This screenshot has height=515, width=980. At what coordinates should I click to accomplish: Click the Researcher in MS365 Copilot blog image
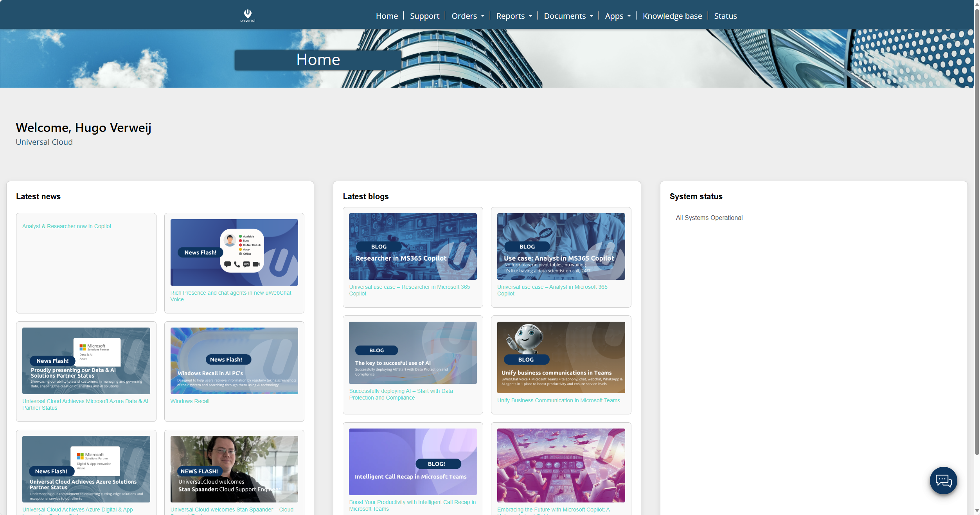pyautogui.click(x=412, y=246)
